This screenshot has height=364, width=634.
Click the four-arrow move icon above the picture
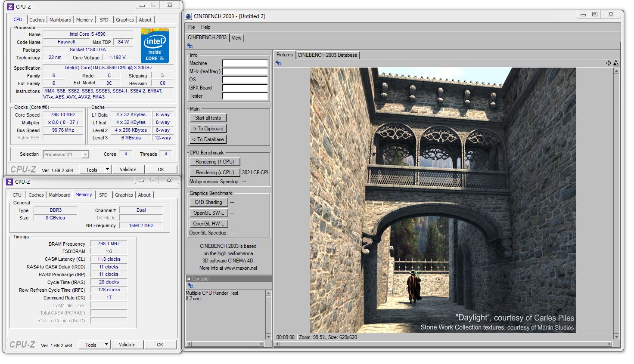pos(609,63)
